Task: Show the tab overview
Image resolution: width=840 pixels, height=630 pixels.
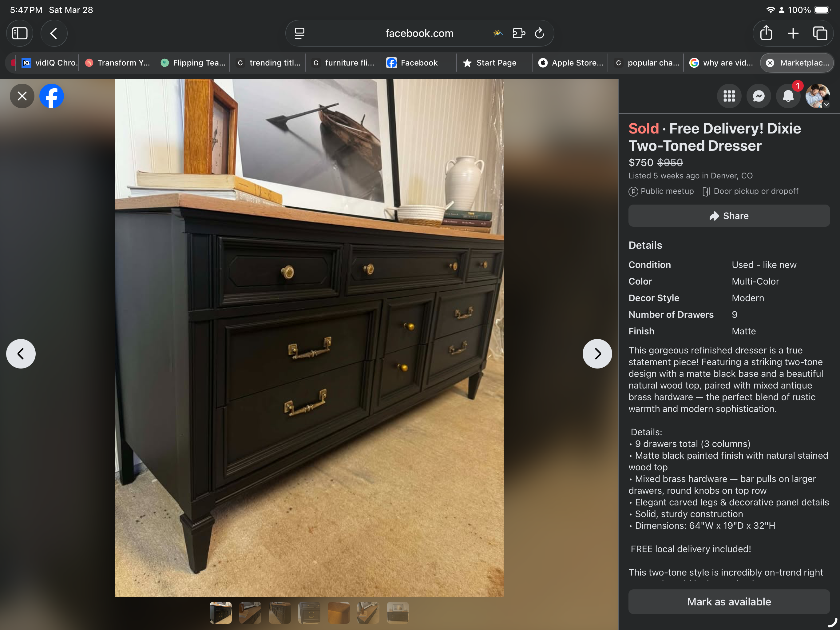Action: [x=820, y=34]
